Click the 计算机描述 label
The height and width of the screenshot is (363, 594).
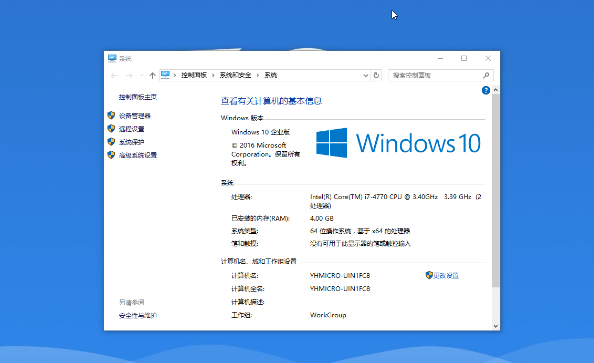[248, 302]
